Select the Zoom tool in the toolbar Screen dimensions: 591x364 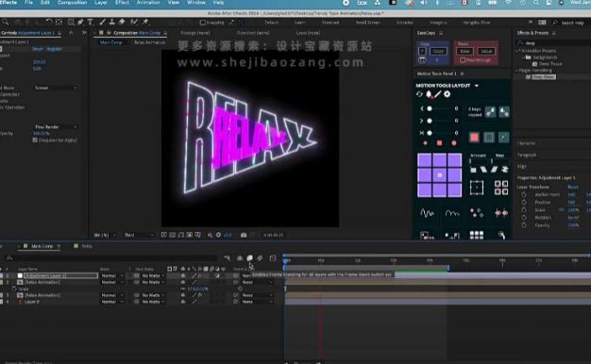[6, 23]
